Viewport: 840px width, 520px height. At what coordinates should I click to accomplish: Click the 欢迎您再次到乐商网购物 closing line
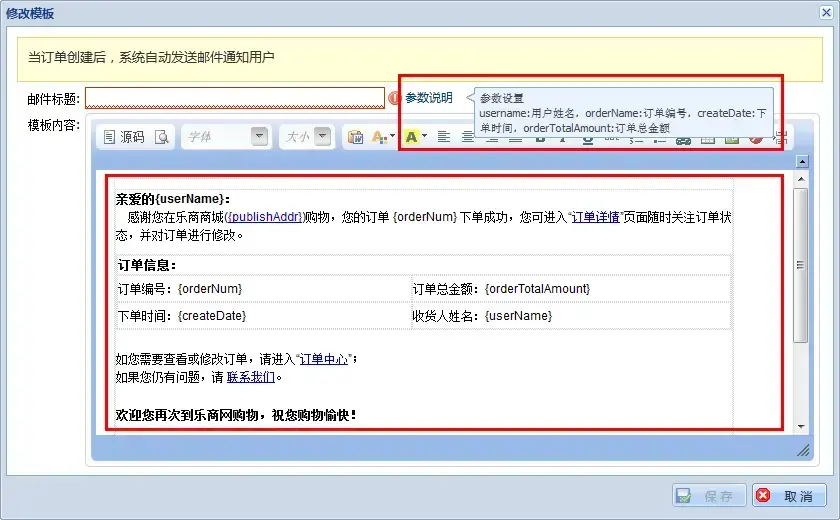tap(236, 415)
